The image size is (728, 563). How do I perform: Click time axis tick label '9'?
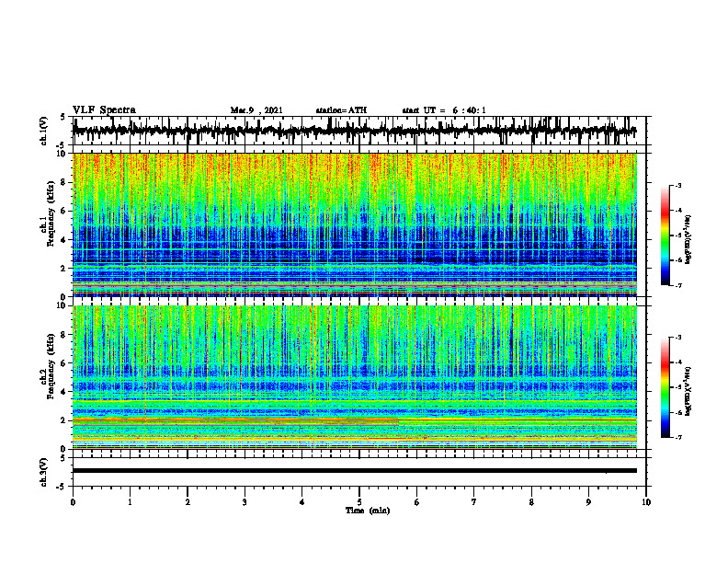click(x=588, y=502)
